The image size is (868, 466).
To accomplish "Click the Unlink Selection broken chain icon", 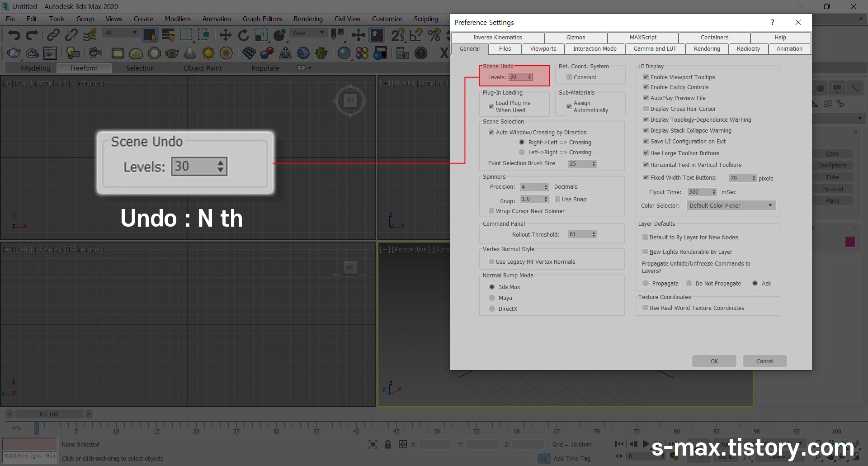I will 71,35.
